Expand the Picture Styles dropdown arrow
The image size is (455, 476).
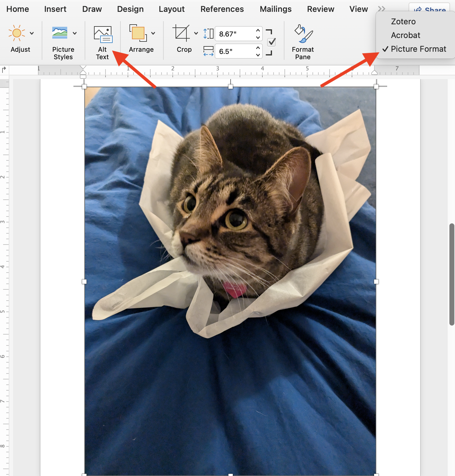tap(75, 33)
